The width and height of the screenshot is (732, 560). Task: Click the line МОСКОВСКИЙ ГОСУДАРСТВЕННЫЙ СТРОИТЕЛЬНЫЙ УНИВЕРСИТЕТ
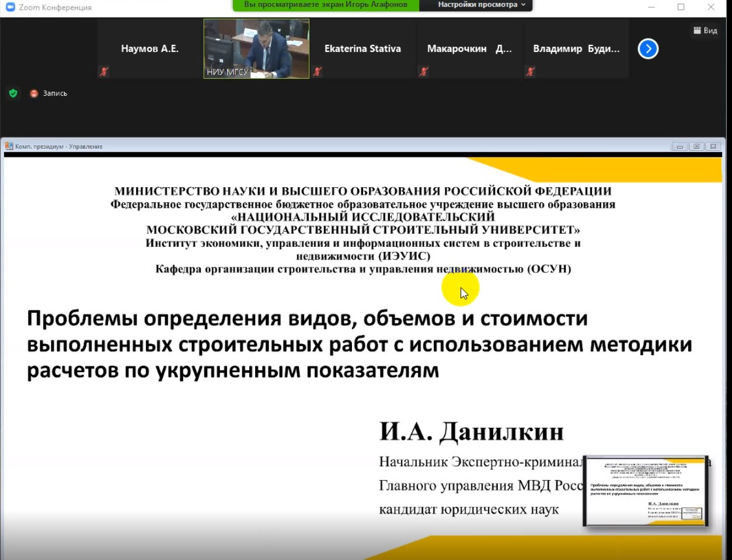coord(363,230)
